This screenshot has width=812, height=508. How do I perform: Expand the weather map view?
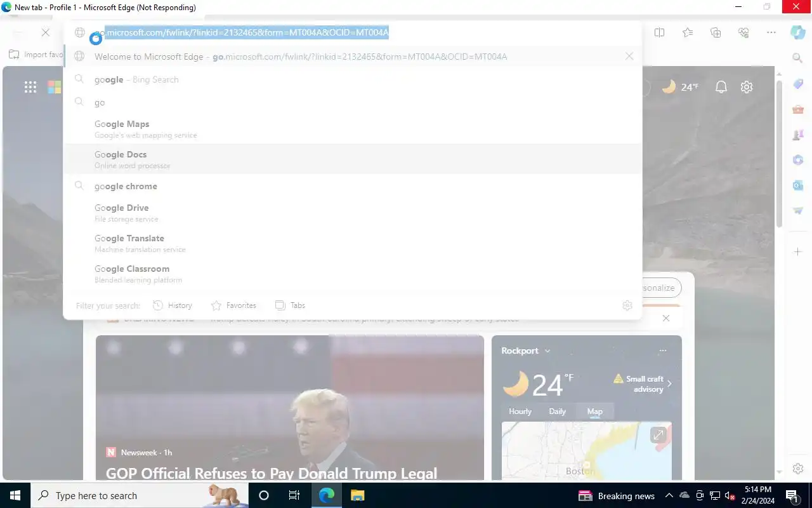pyautogui.click(x=658, y=435)
